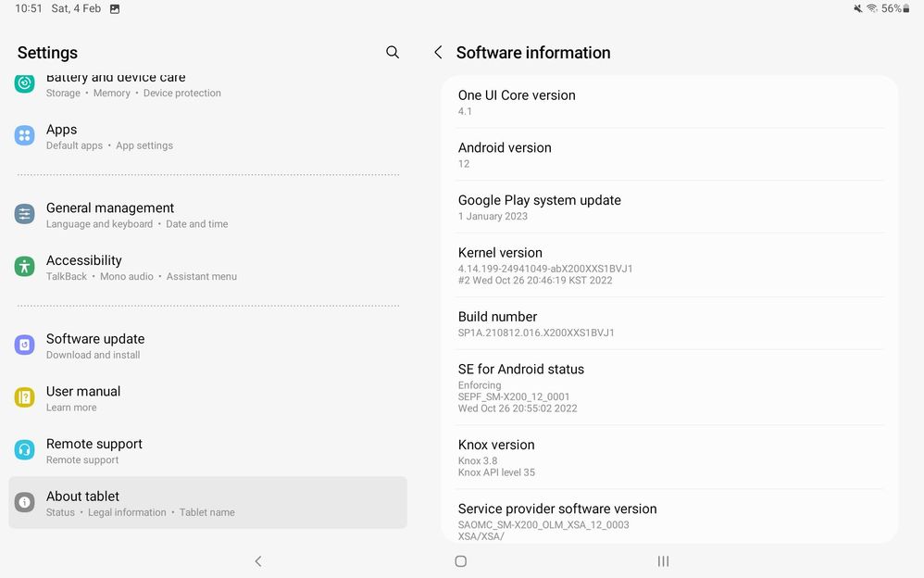The width and height of the screenshot is (924, 578).
Task: Click the 'Software information' page title
Action: coord(533,53)
